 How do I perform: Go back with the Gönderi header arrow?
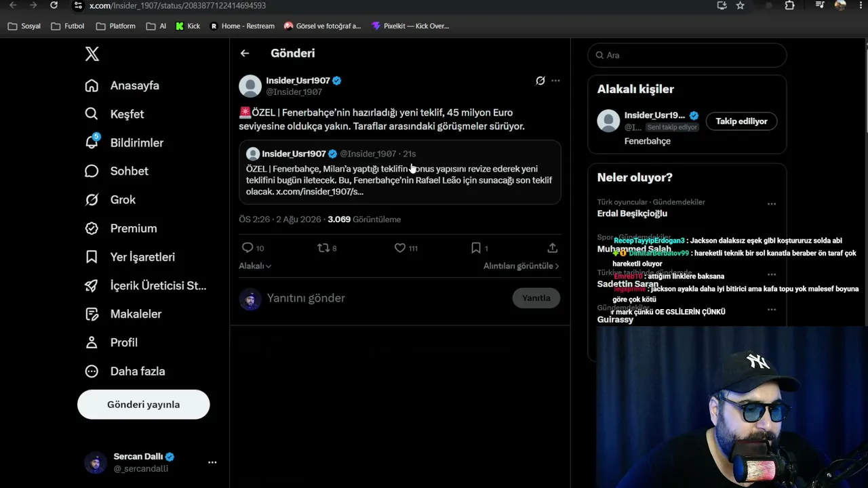[245, 54]
